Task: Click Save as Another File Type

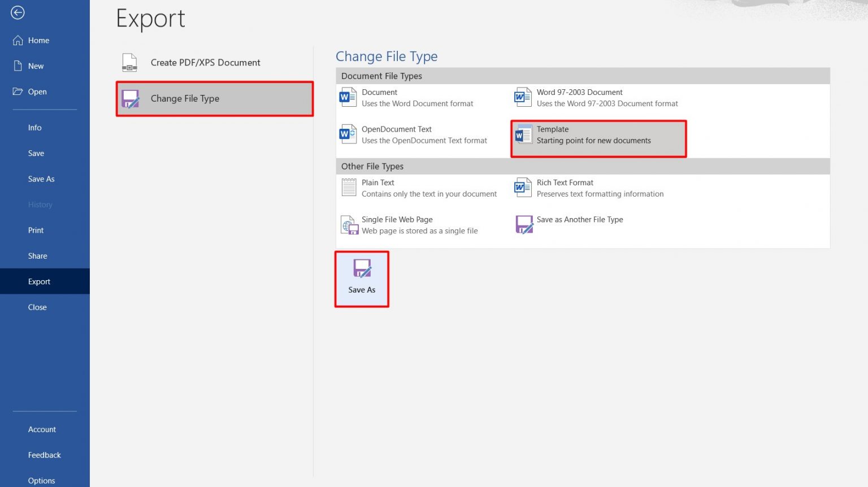Action: [x=579, y=224]
